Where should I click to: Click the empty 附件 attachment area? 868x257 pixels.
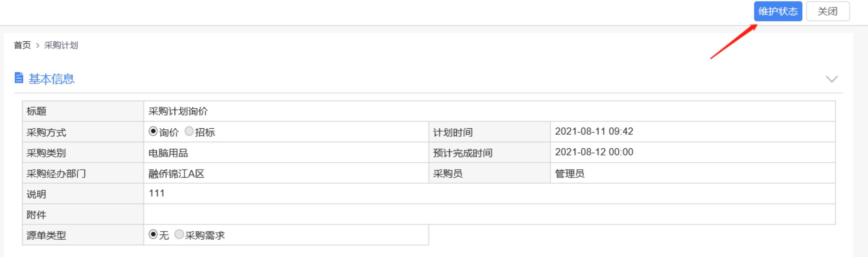coord(489,214)
